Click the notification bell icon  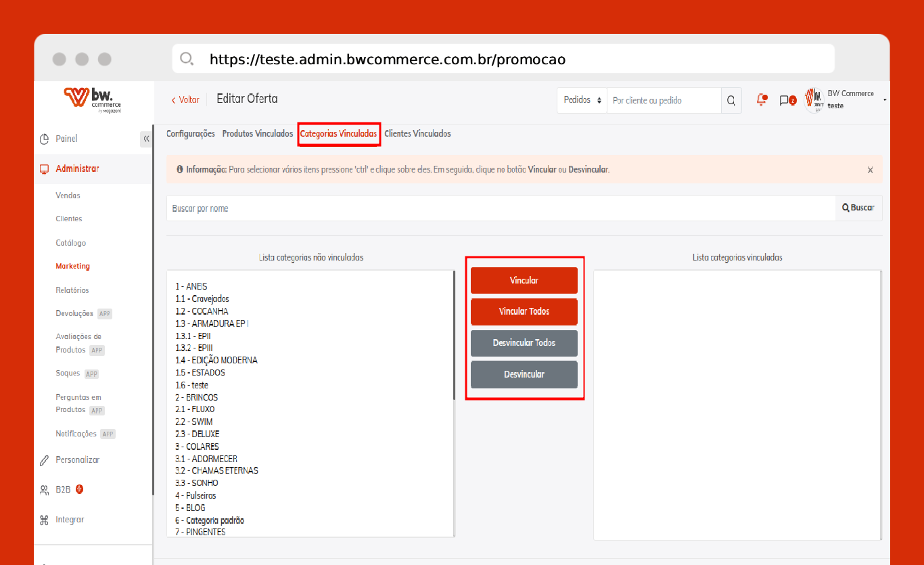pyautogui.click(x=762, y=100)
